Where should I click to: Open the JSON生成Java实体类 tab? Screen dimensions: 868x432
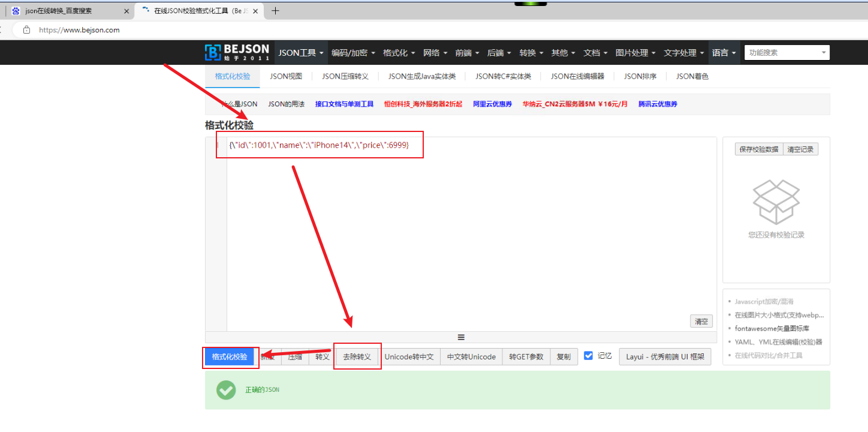[421, 76]
